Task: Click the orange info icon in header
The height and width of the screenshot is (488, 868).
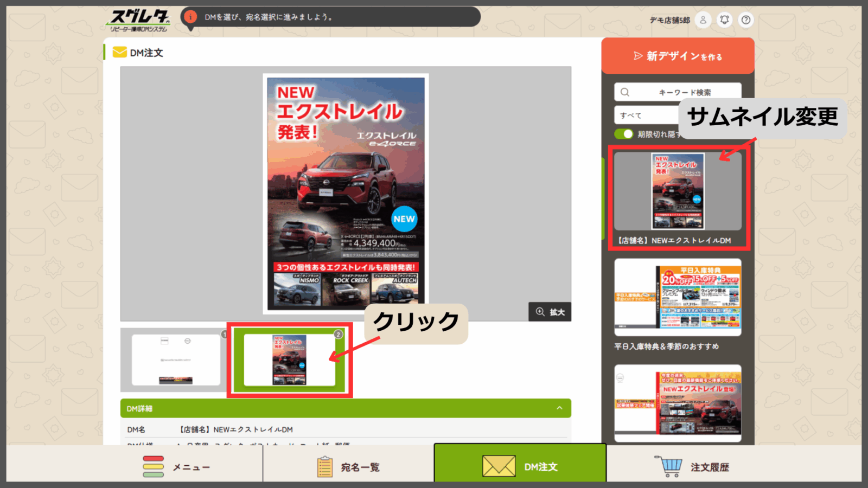Action: tap(190, 17)
